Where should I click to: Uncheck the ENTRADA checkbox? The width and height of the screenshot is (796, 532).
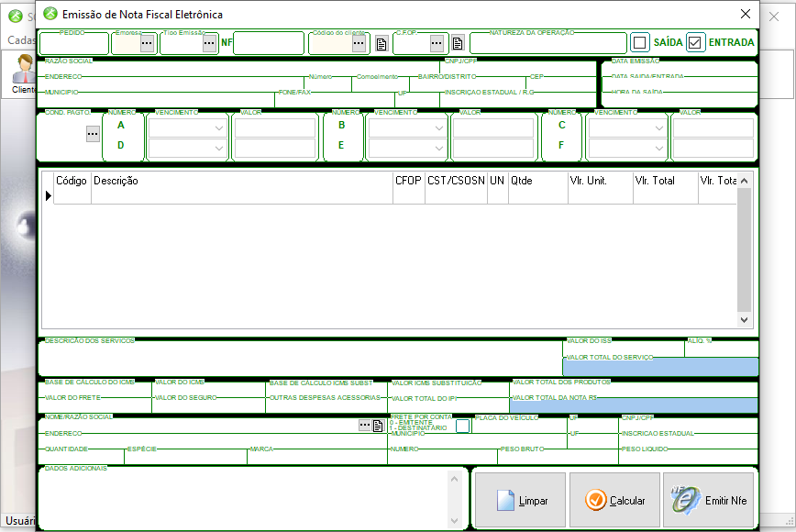click(x=695, y=42)
